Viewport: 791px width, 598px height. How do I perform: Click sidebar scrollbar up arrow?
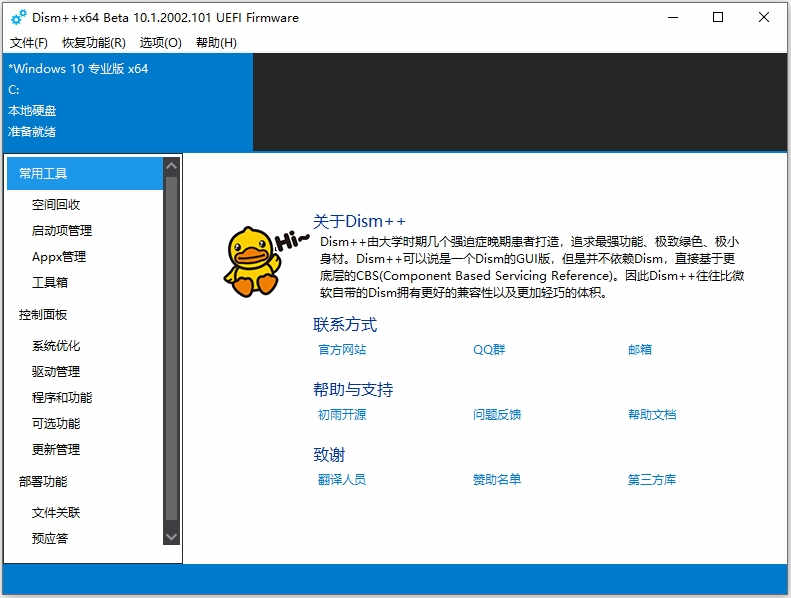pos(172,167)
